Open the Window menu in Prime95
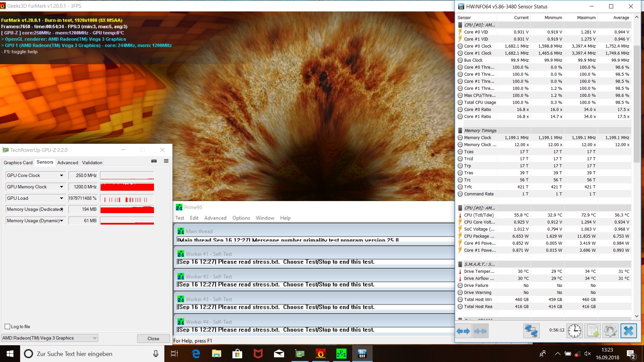 [x=265, y=218]
